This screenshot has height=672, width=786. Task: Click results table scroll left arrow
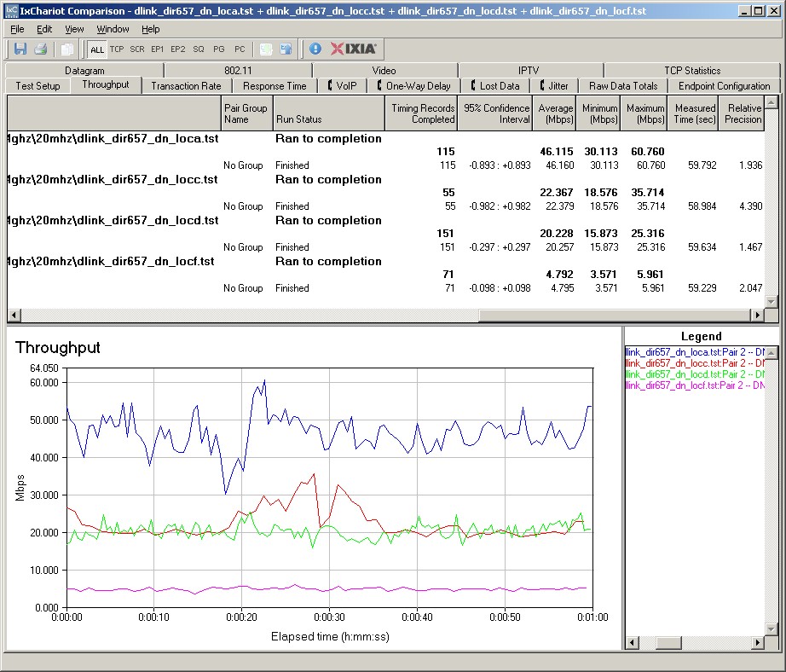click(x=14, y=315)
